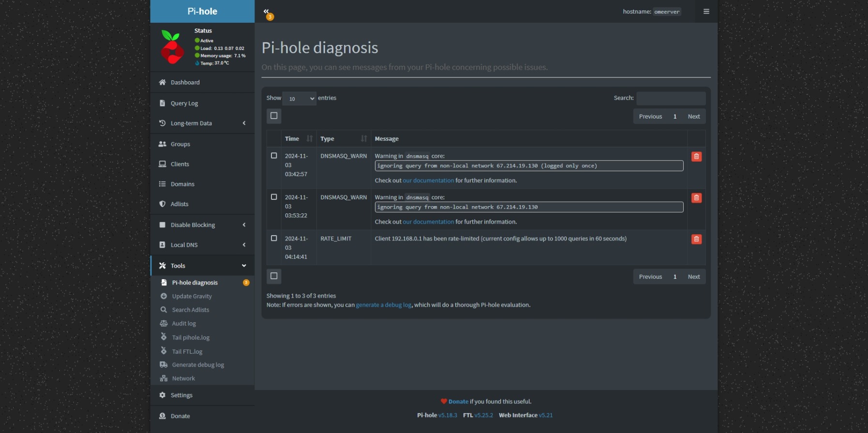Viewport: 868px width, 433px height.
Task: Delete the RATE_LIMIT message with trash icon
Action: pos(696,239)
